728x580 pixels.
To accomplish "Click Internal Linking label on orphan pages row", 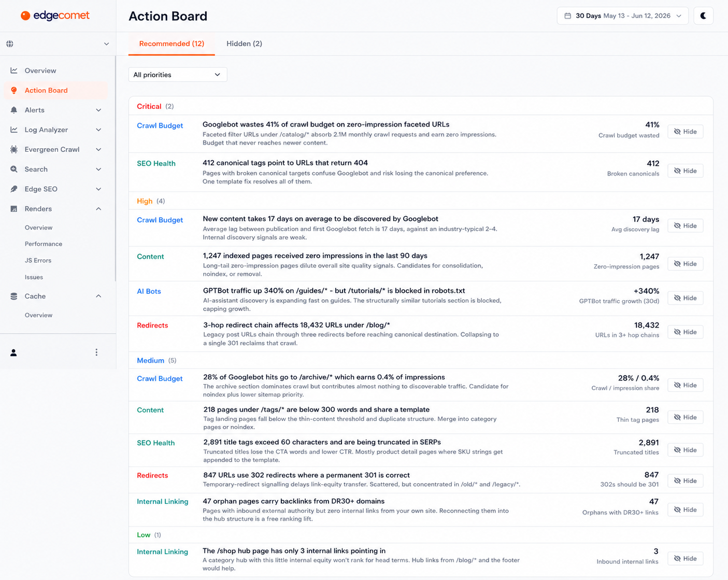I will coord(162,501).
